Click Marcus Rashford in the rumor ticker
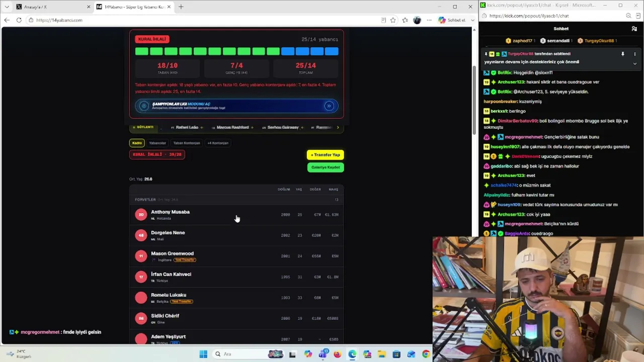The width and height of the screenshot is (644, 362). (232, 128)
